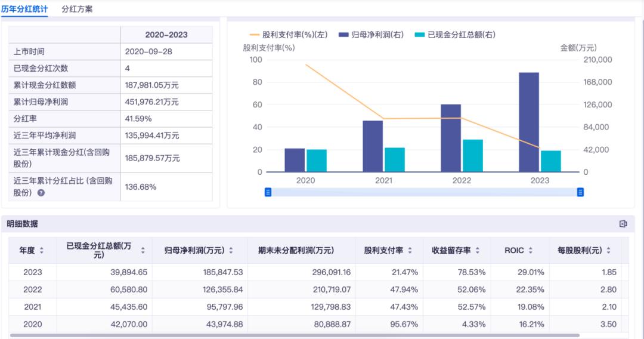Sort table by ROIC column
644x339 pixels.
tap(531, 251)
